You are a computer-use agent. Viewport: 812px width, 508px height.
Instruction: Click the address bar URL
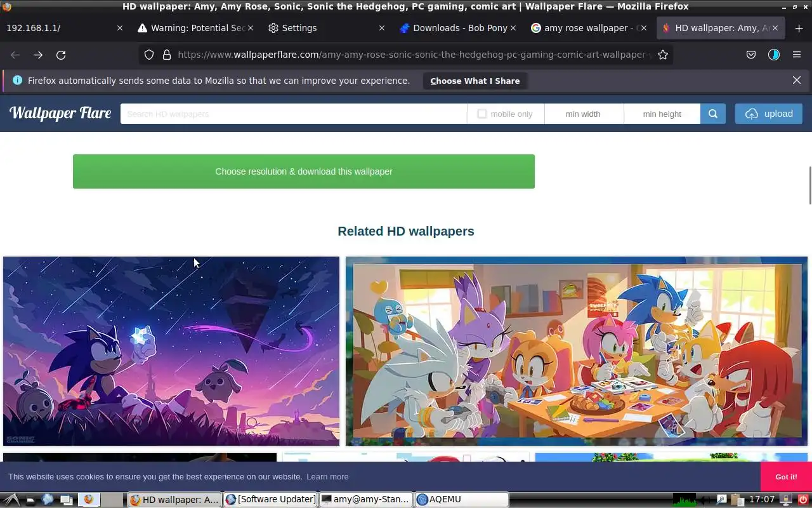pyautogui.click(x=414, y=55)
